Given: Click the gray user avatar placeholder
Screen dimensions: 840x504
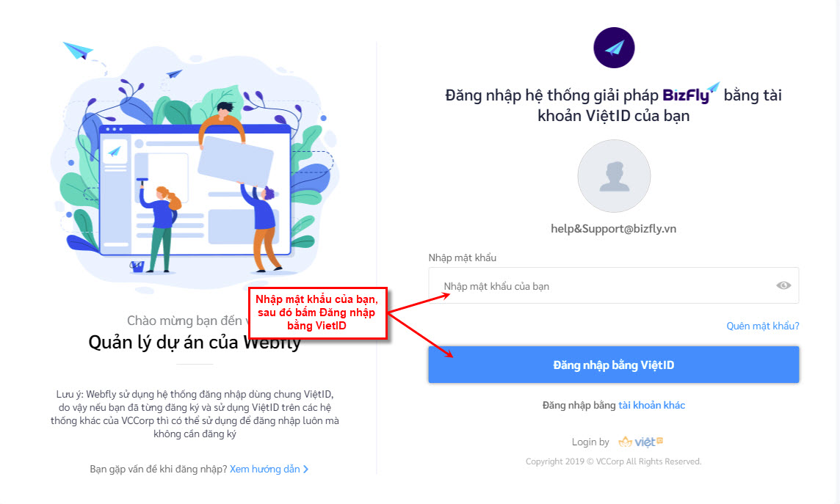Looking at the screenshot, I should click(614, 176).
